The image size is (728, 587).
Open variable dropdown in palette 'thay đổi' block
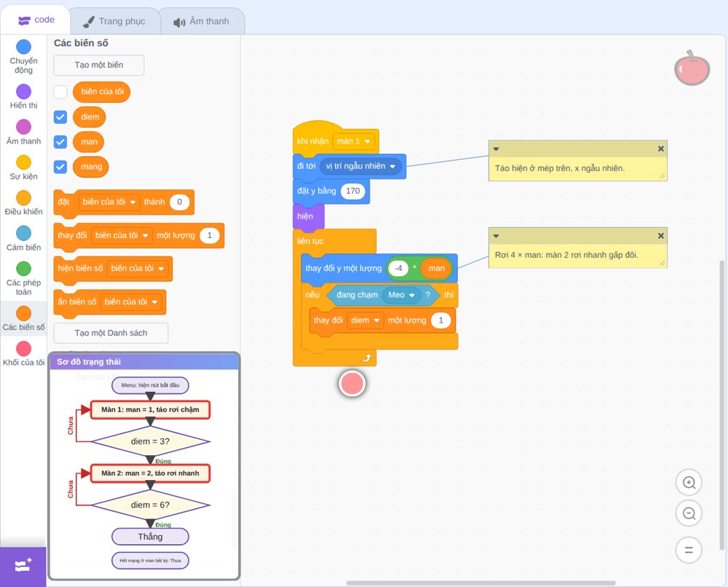tap(122, 235)
